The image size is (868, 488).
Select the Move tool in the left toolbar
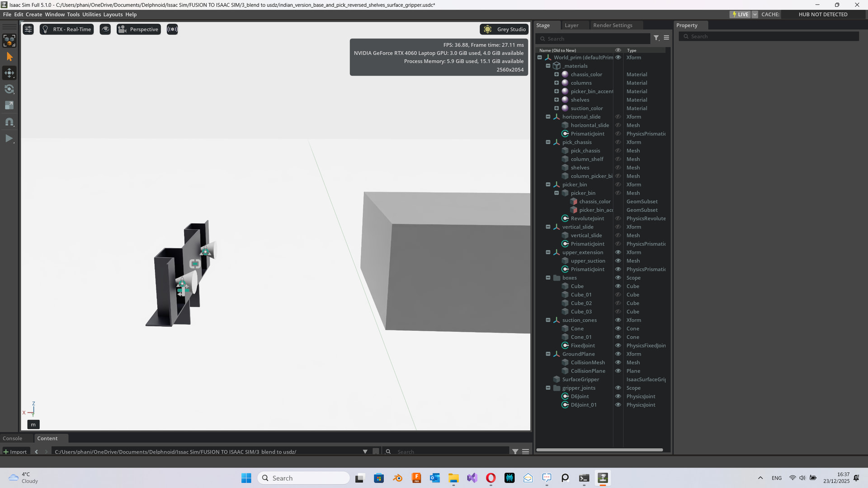tap(9, 73)
